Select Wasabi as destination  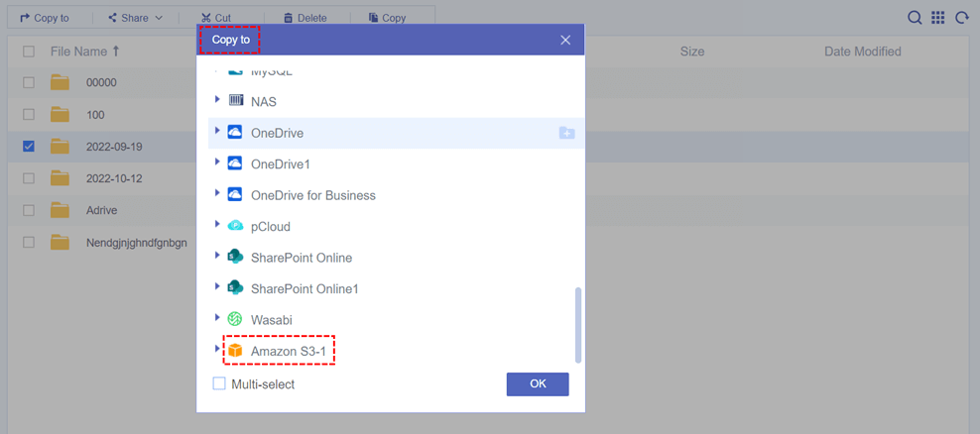271,320
